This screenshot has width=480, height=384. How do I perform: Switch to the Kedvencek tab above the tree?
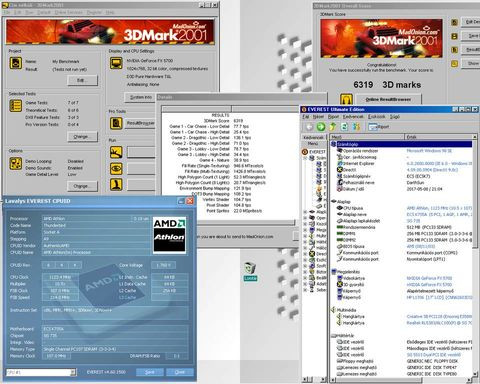click(314, 137)
